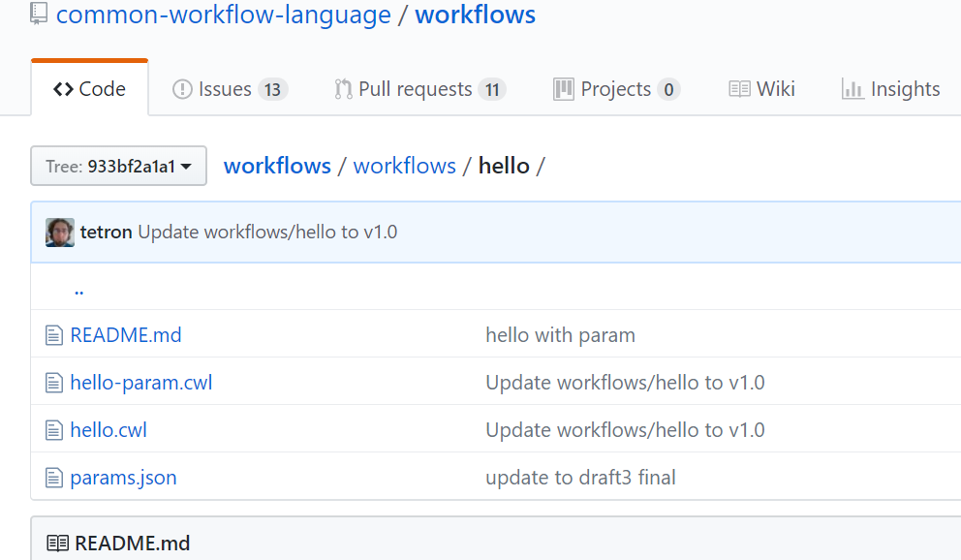This screenshot has width=961, height=560.
Task: Open the Wiki tab
Action: (761, 89)
